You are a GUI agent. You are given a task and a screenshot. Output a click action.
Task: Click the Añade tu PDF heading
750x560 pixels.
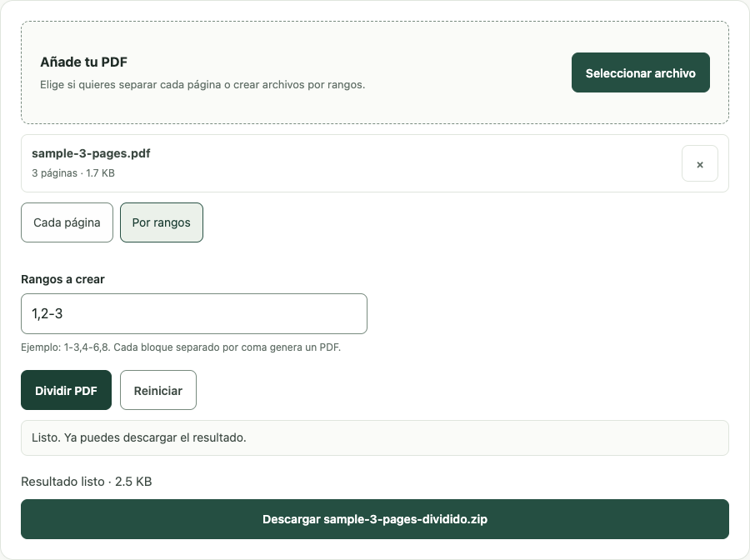pyautogui.click(x=83, y=62)
